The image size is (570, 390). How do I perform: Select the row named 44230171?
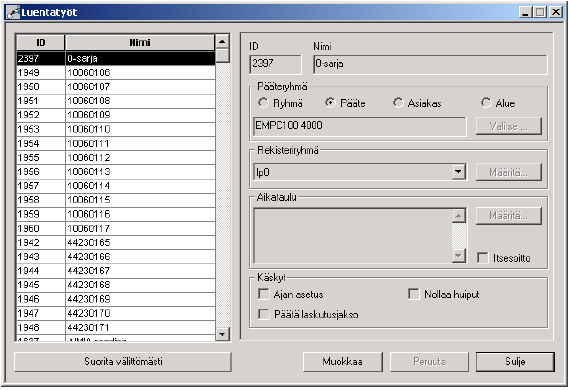116,328
